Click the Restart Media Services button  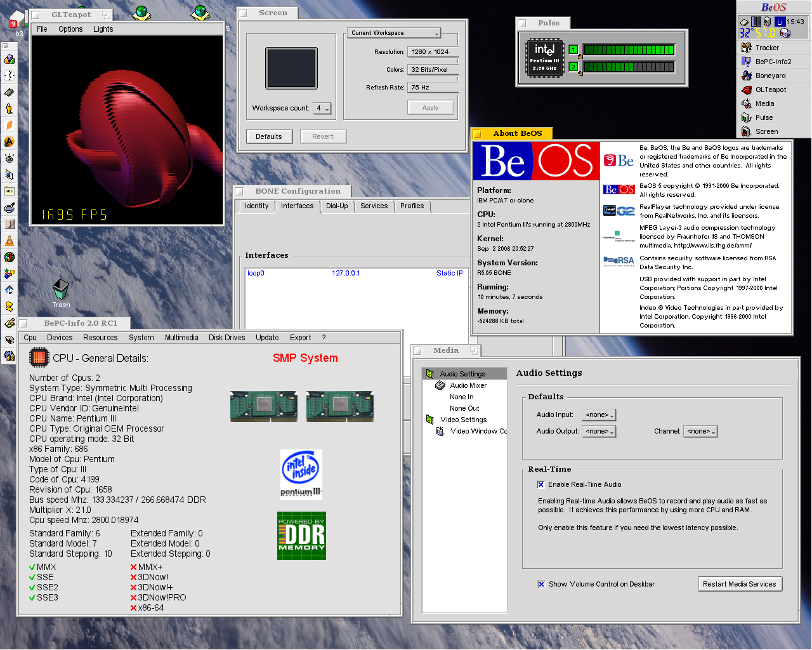(739, 584)
